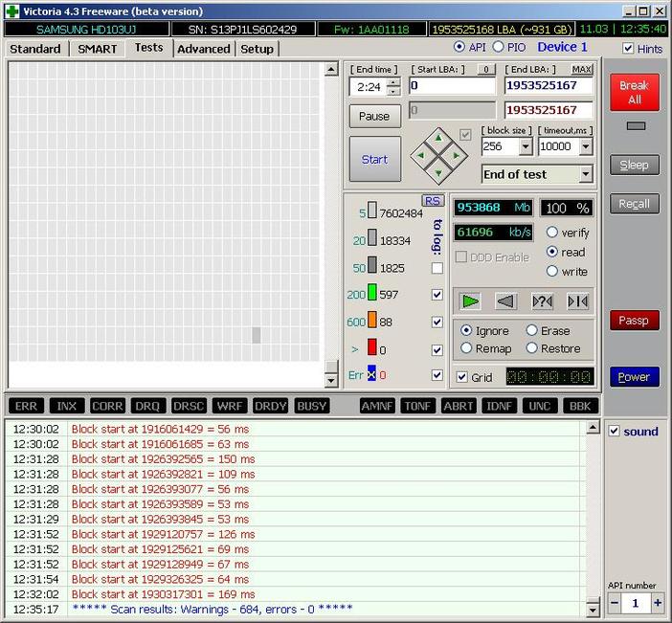Click the UNC error indicator

(x=540, y=406)
